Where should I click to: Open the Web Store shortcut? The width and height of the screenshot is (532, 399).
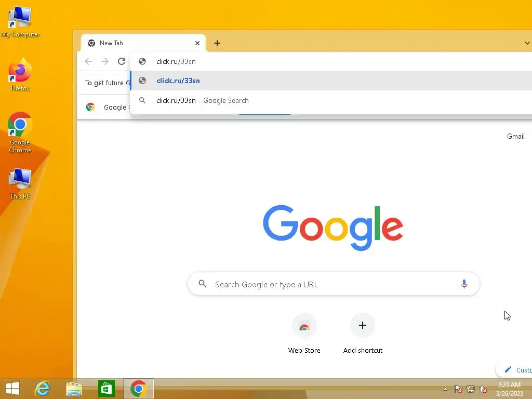tap(304, 334)
